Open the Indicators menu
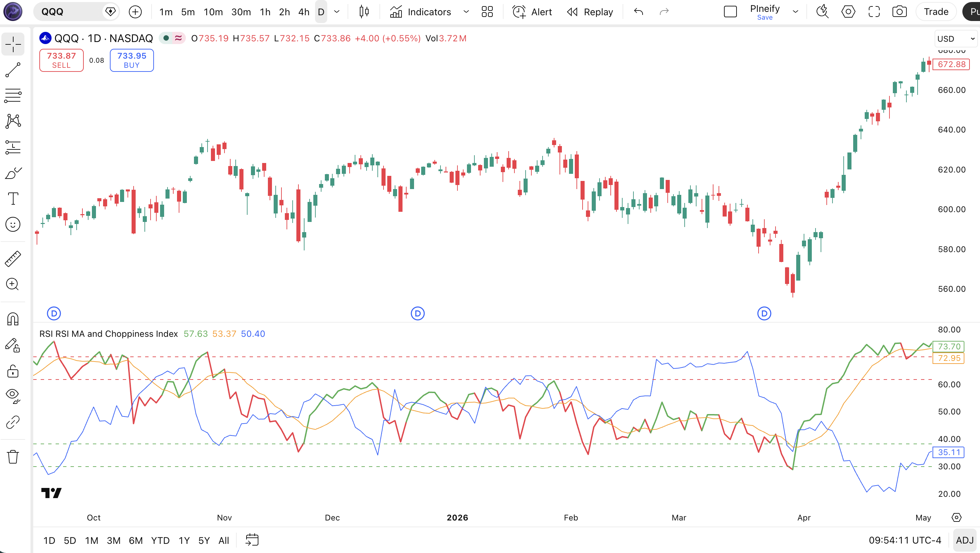Viewport: 980px width, 553px height. (x=420, y=12)
